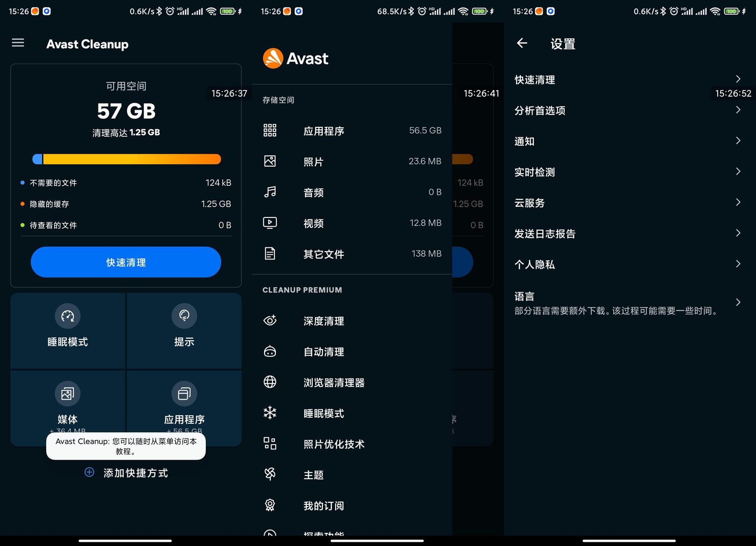Tap the alarm clock status bar icon on main screen
The image size is (756, 546).
pos(170,11)
